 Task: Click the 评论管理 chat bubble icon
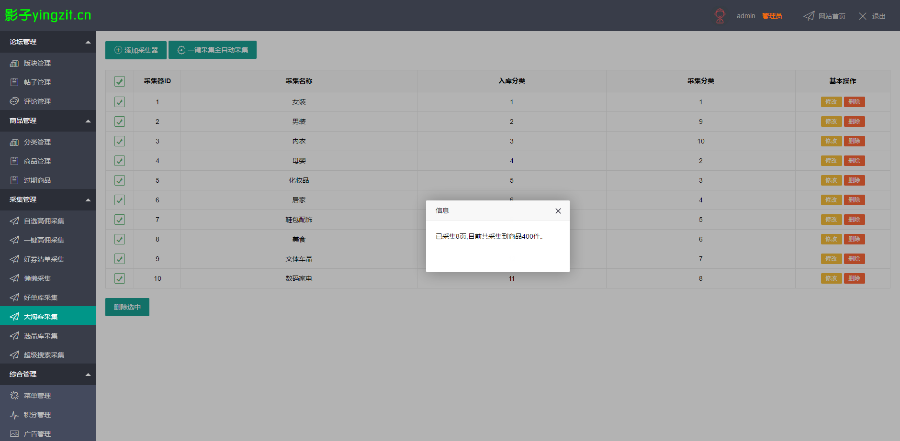[15, 101]
